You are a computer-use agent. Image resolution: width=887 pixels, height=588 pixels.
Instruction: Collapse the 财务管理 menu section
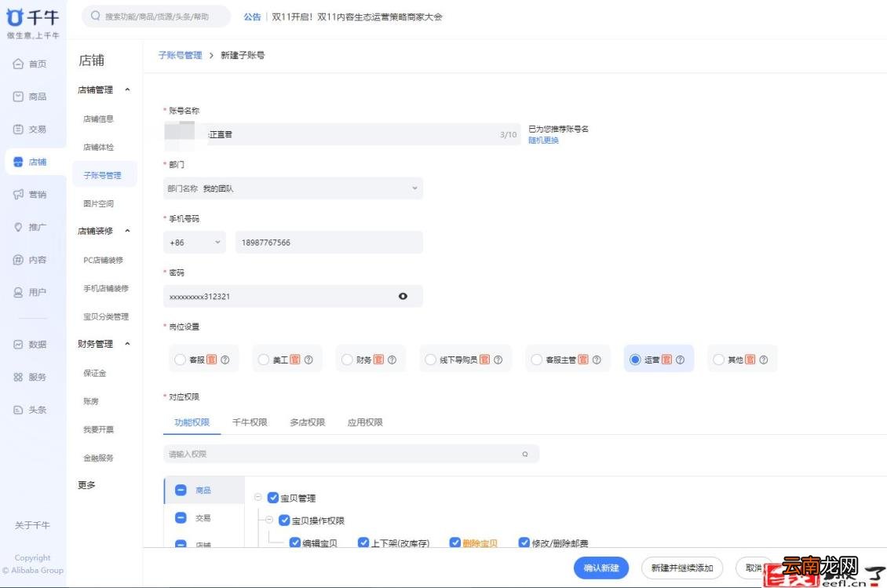pos(127,344)
